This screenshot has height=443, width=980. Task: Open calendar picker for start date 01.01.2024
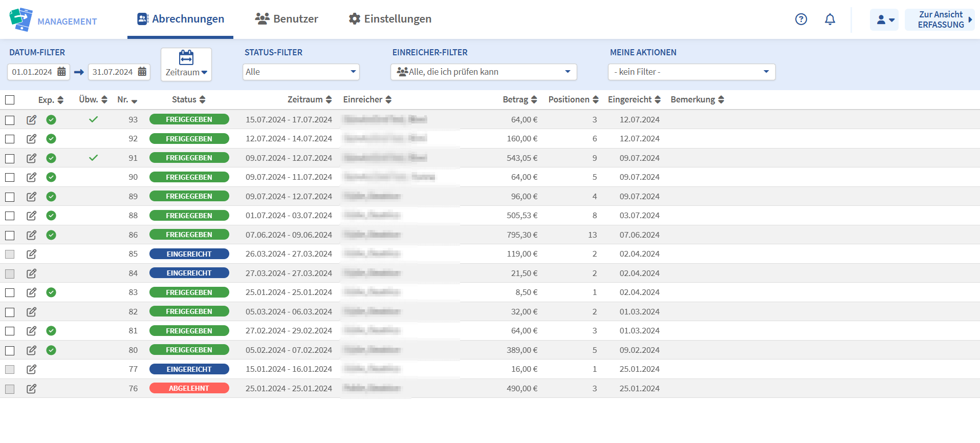[61, 72]
